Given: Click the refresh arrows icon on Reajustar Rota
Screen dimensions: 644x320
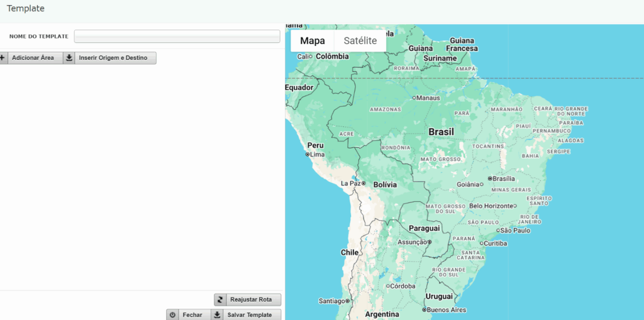Looking at the screenshot, I should [x=220, y=300].
